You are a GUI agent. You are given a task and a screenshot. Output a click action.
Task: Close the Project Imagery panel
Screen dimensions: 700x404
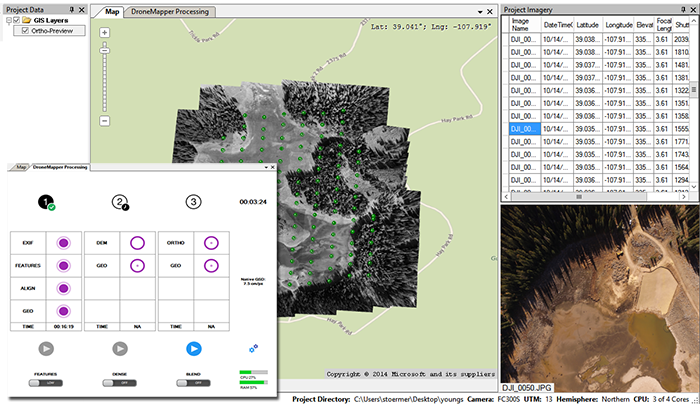[693, 9]
